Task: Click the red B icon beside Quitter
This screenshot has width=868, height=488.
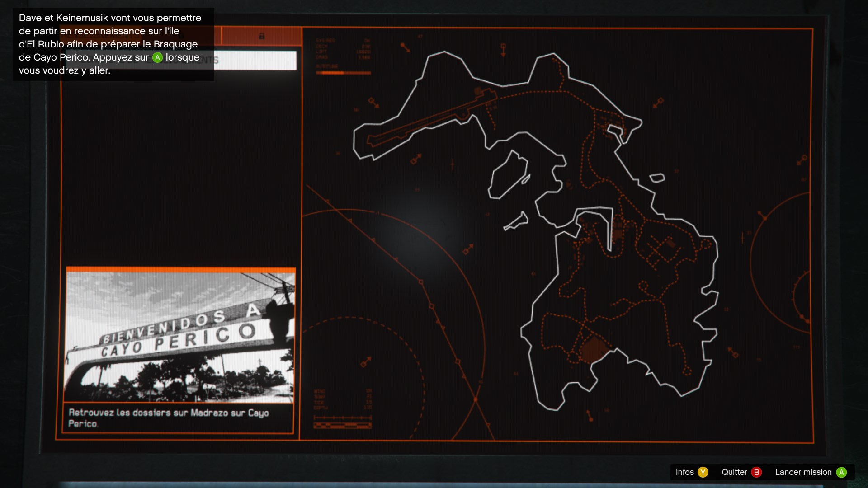Action: 756,472
